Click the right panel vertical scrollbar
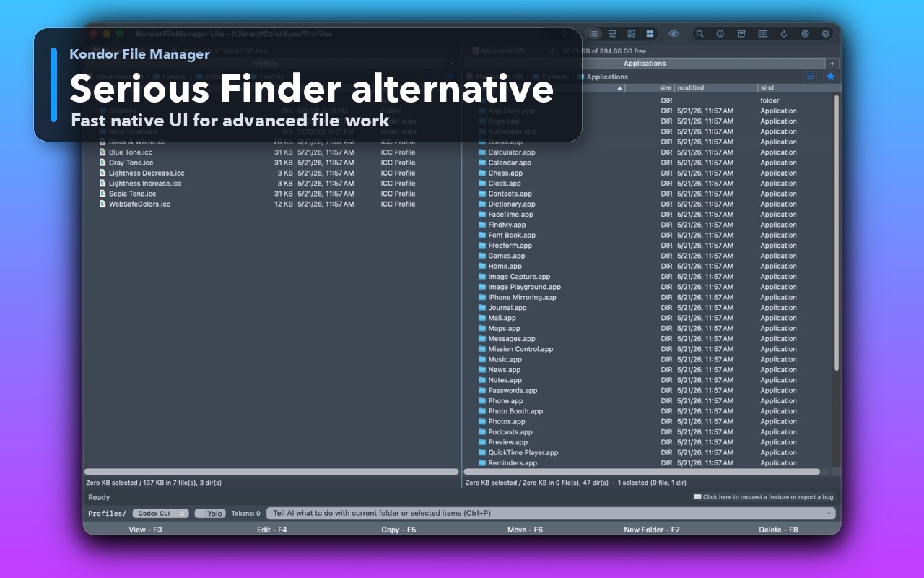 click(837, 233)
